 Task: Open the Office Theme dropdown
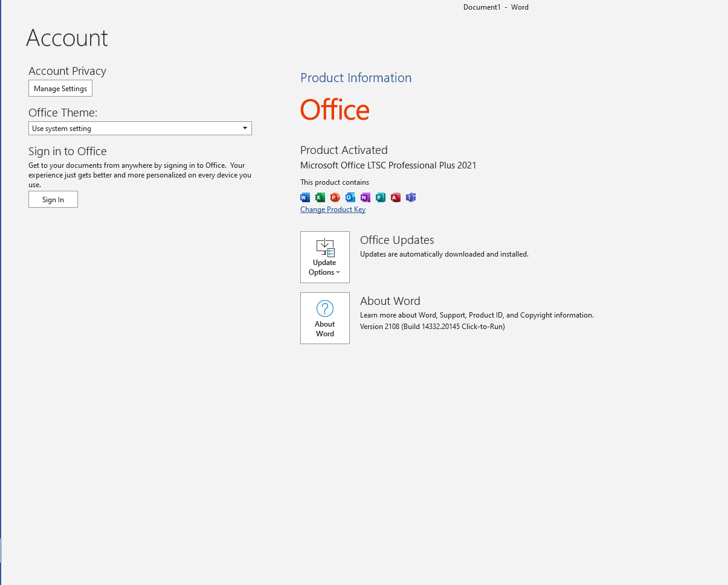coord(140,129)
